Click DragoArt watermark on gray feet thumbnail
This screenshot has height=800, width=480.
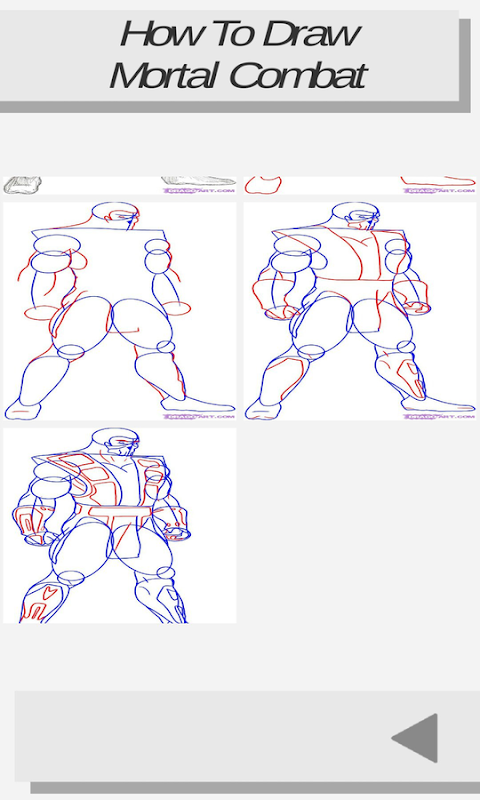[199, 190]
